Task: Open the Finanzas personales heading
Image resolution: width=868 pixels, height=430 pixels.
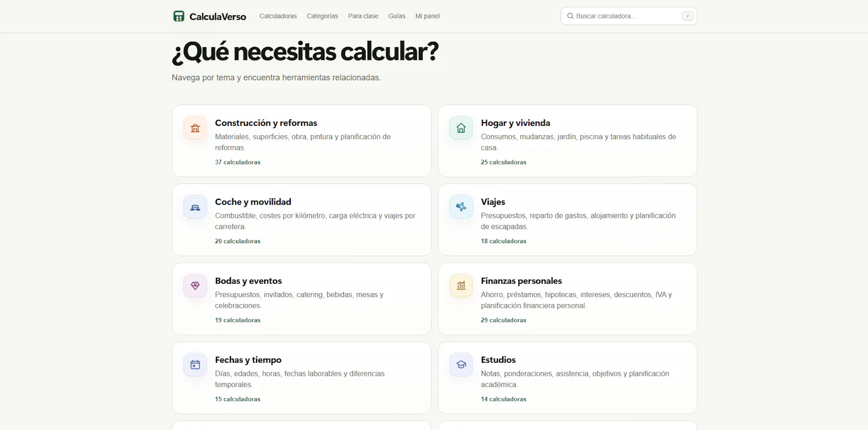Action: [521, 281]
